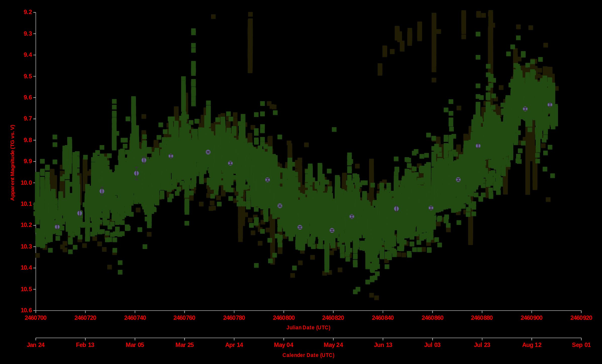Click the 10.0 magnitude tick label
This screenshot has height=364, width=602.
pyautogui.click(x=27, y=183)
